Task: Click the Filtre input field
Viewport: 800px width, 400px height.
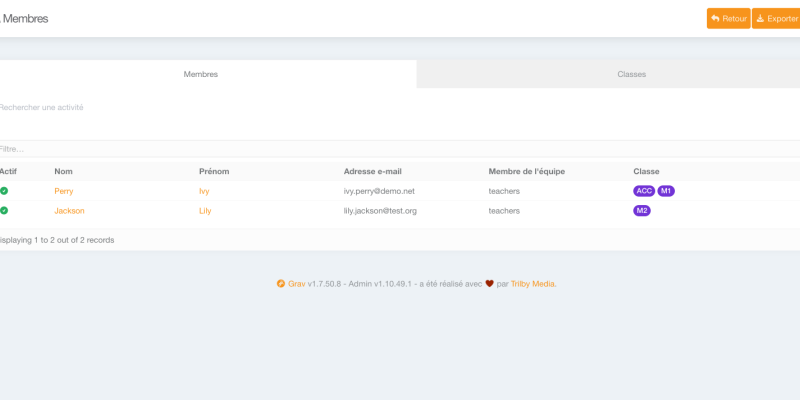Action: click(x=400, y=149)
